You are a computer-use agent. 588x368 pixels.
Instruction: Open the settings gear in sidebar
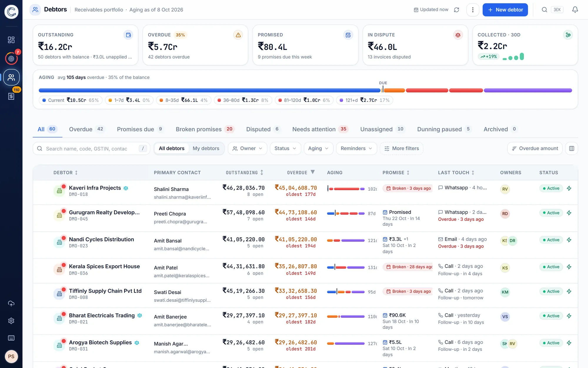click(x=11, y=321)
